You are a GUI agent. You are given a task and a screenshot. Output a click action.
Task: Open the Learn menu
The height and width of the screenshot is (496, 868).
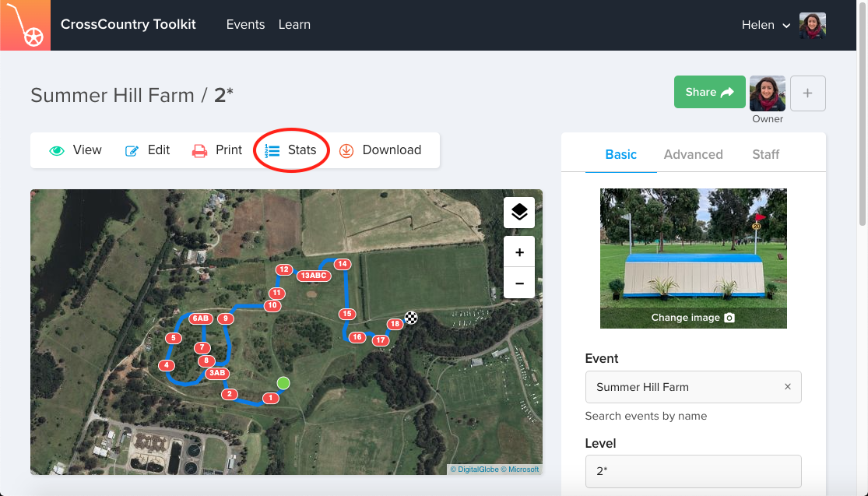294,25
